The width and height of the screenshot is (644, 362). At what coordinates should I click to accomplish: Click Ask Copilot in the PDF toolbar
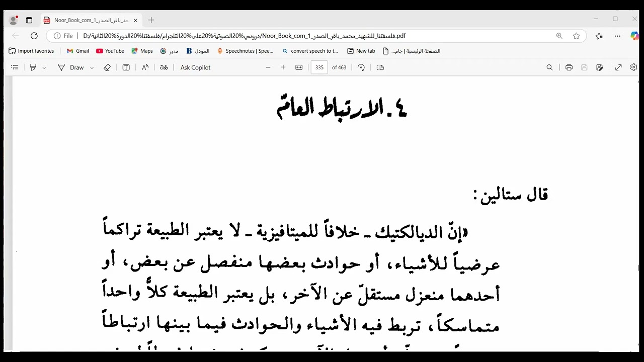point(195,67)
